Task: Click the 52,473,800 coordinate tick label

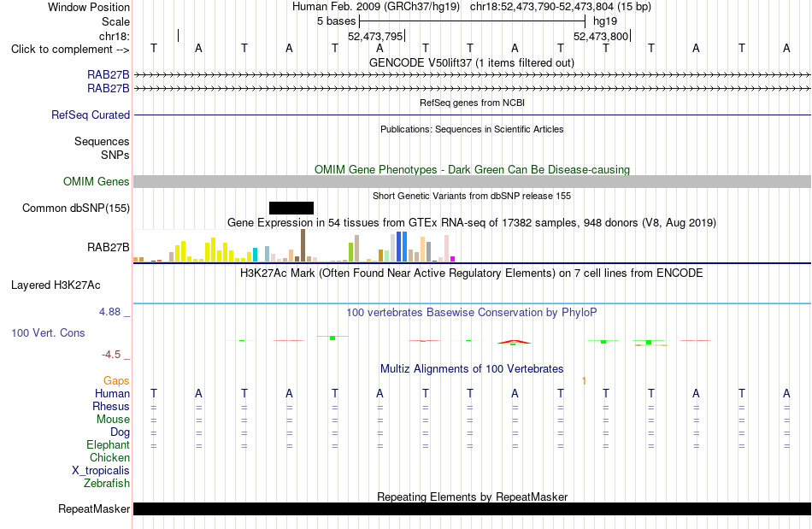Action: [601, 36]
